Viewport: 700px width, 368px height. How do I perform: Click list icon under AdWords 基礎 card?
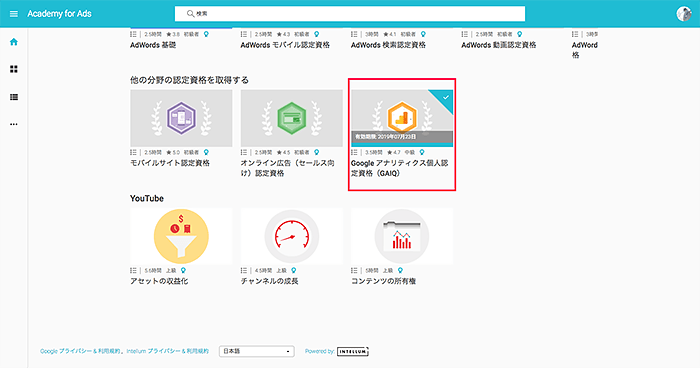pos(133,34)
